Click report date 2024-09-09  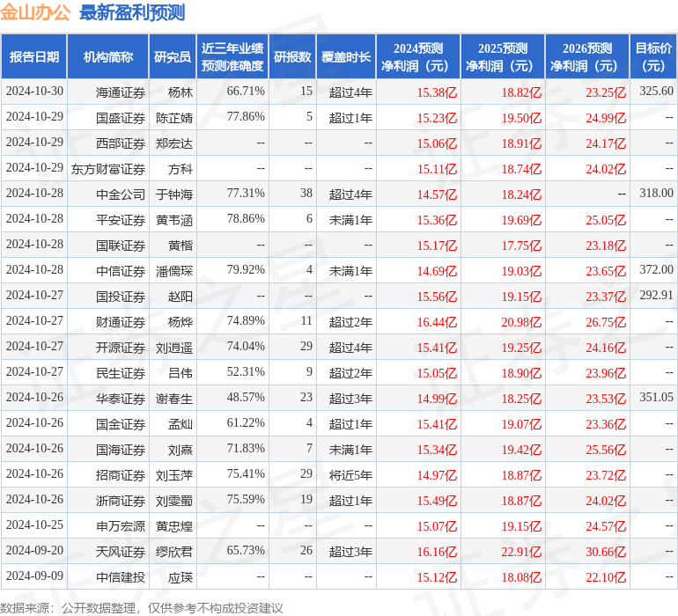(34, 576)
